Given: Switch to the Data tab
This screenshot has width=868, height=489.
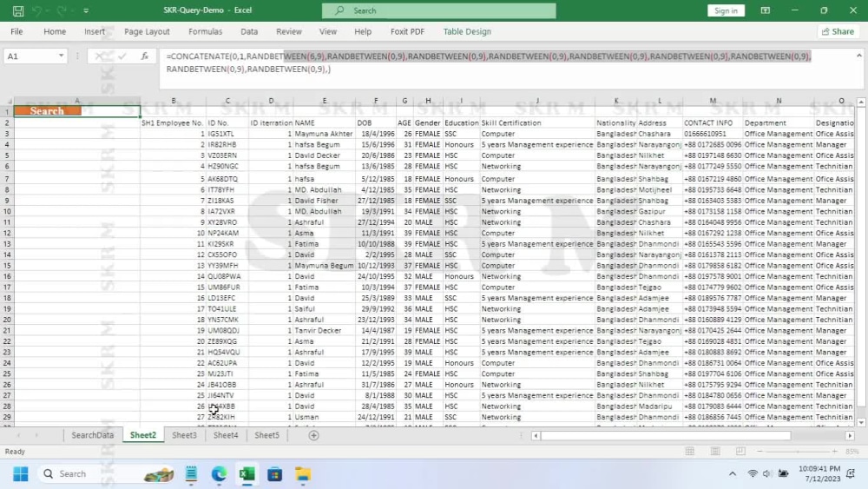Looking at the screenshot, I should pos(249,31).
